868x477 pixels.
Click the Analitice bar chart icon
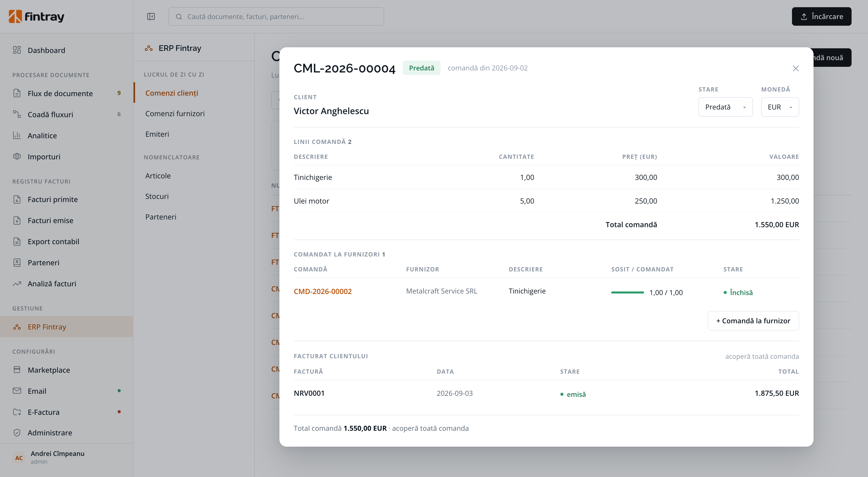17,135
